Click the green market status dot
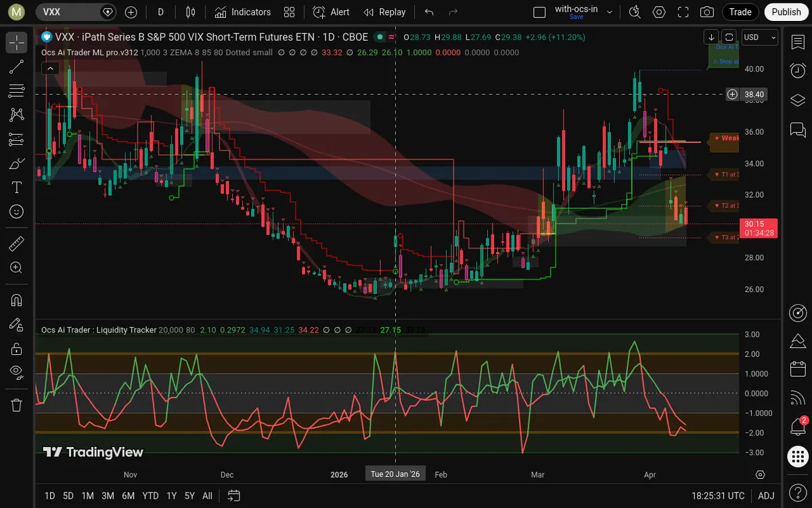The height and width of the screenshot is (508, 812). 380,37
